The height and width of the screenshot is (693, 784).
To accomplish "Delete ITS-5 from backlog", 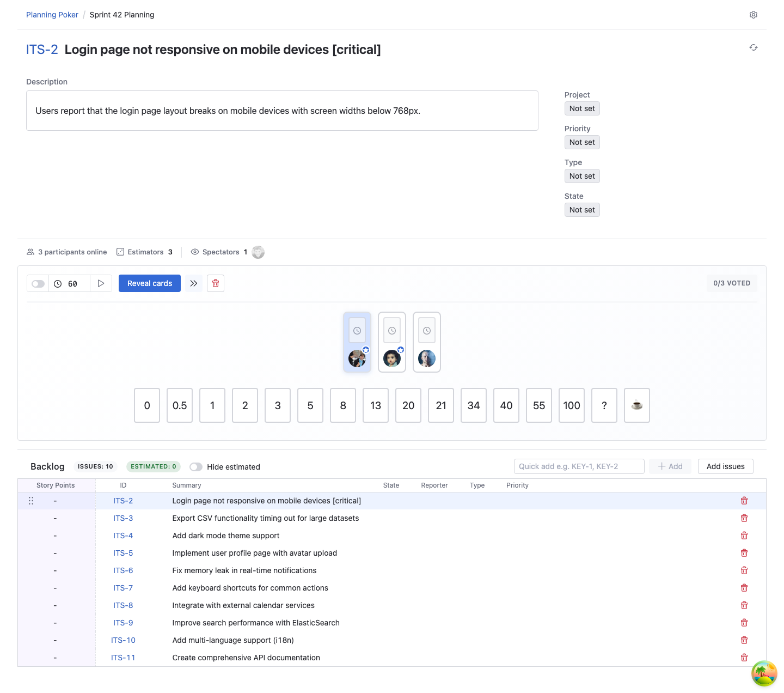I will 744,553.
